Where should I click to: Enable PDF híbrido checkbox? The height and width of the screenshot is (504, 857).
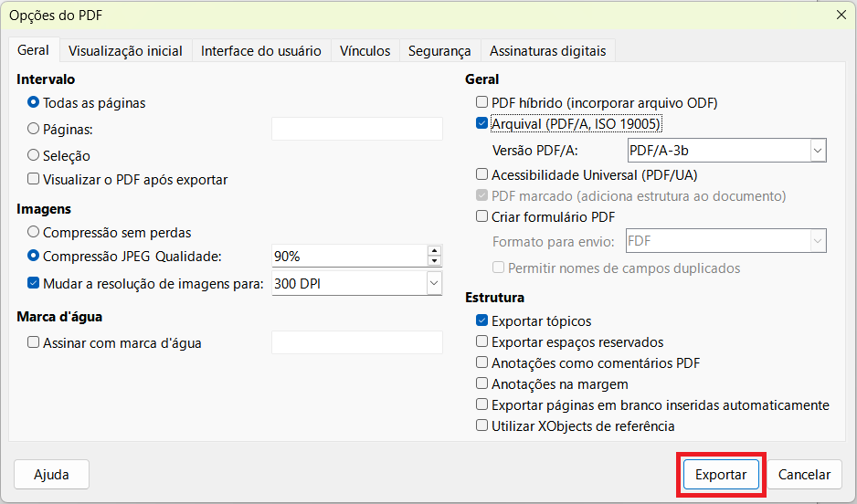click(482, 103)
